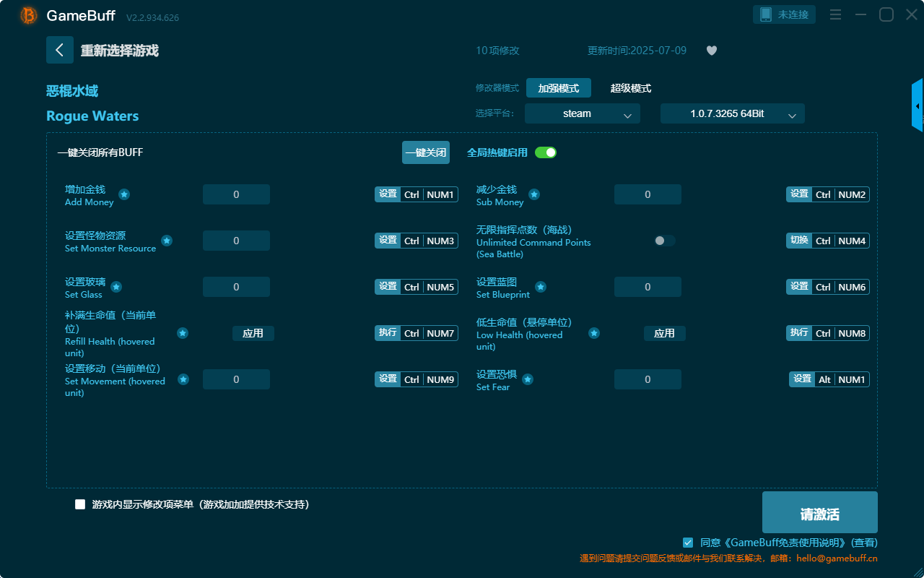Click the back arrow to reselect game

click(60, 50)
